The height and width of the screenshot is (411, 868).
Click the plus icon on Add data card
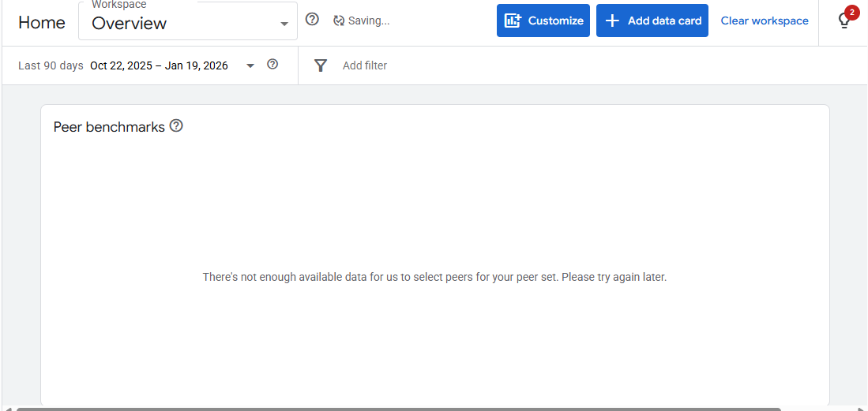coord(612,21)
